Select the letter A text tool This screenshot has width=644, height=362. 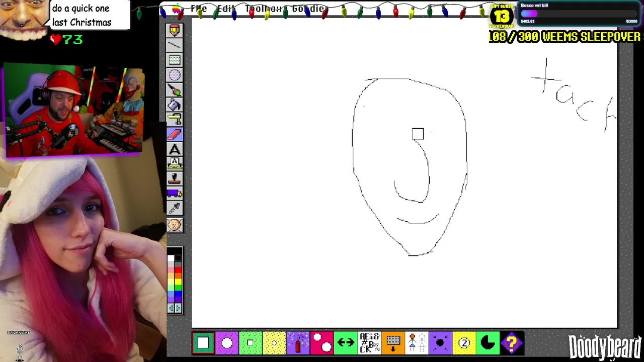(175, 149)
